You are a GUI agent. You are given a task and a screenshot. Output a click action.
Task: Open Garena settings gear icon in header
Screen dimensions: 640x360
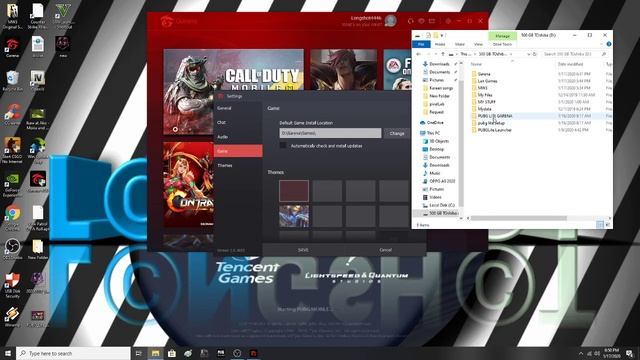448,21
